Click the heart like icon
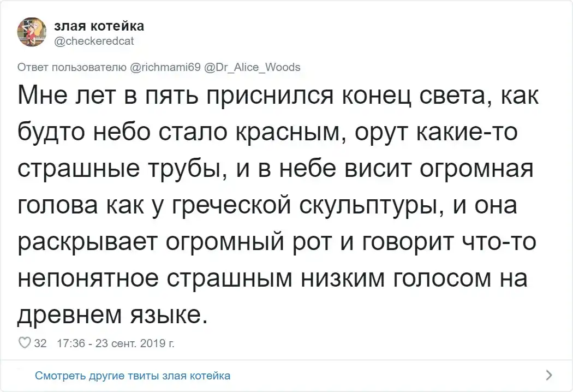This screenshot has width=573, height=392. pyautogui.click(x=24, y=343)
